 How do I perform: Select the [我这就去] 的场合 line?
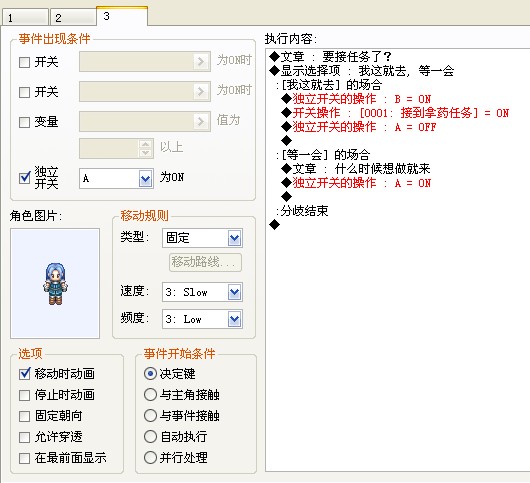point(329,84)
